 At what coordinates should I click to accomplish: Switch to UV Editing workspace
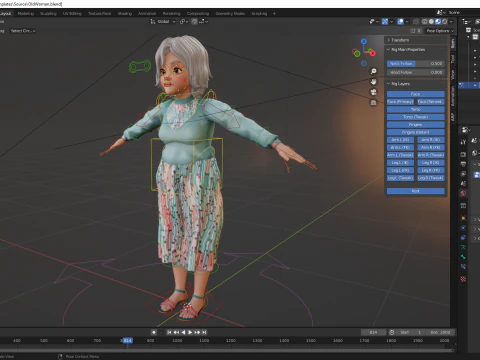pyautogui.click(x=72, y=14)
